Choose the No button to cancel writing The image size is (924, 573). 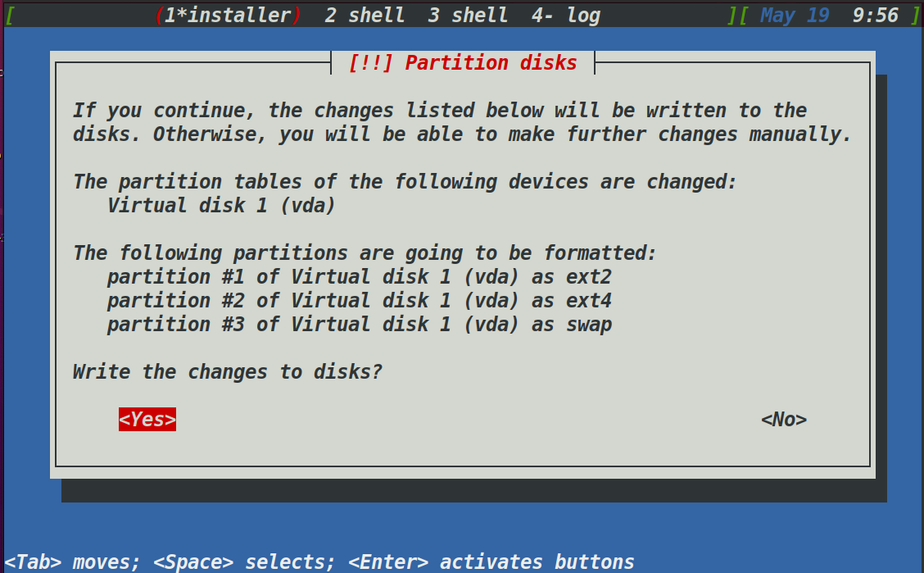(x=784, y=419)
